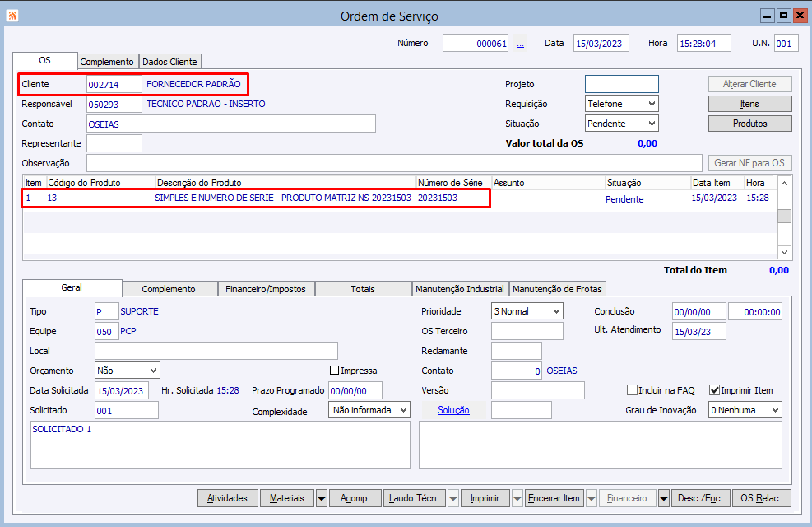Open the OS Relac. button
The image size is (812, 527).
click(761, 498)
